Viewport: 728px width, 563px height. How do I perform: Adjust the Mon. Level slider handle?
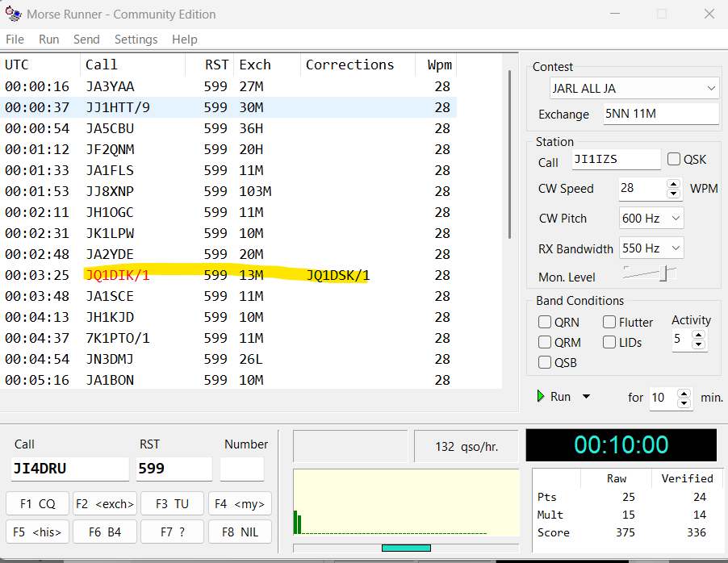click(x=664, y=273)
